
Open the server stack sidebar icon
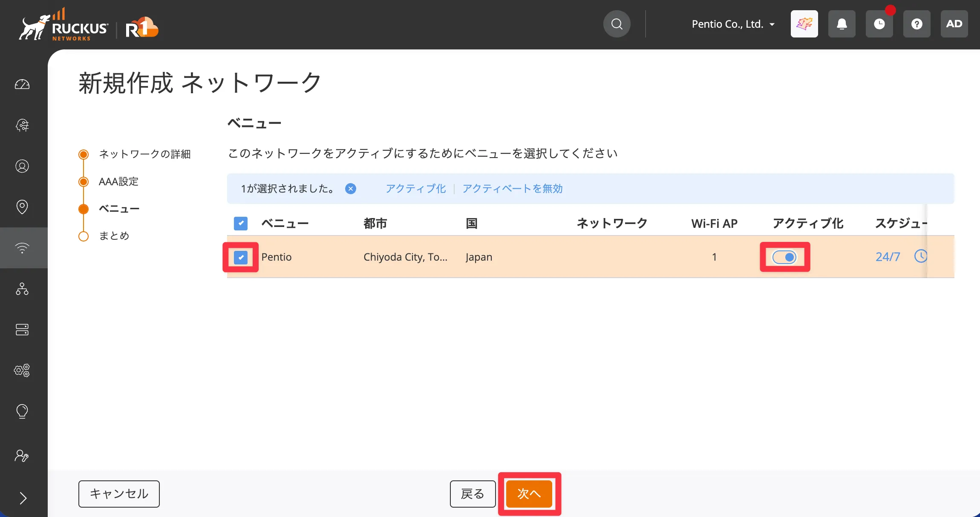(22, 330)
